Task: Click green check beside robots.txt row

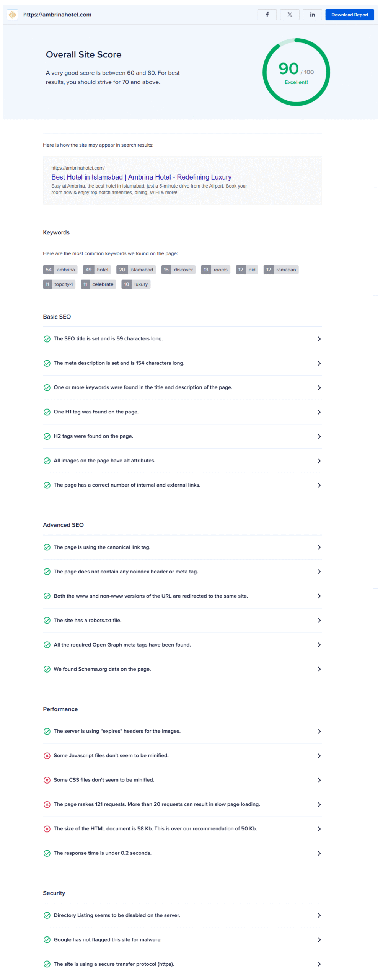Action: tap(47, 620)
